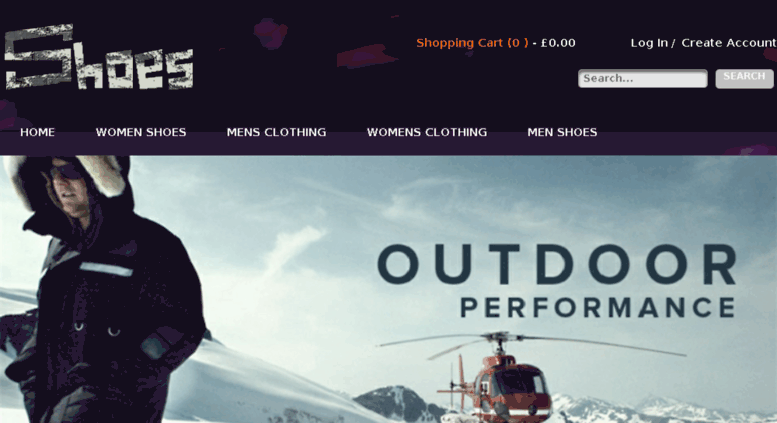
Task: Go to Create Account
Action: 729,43
